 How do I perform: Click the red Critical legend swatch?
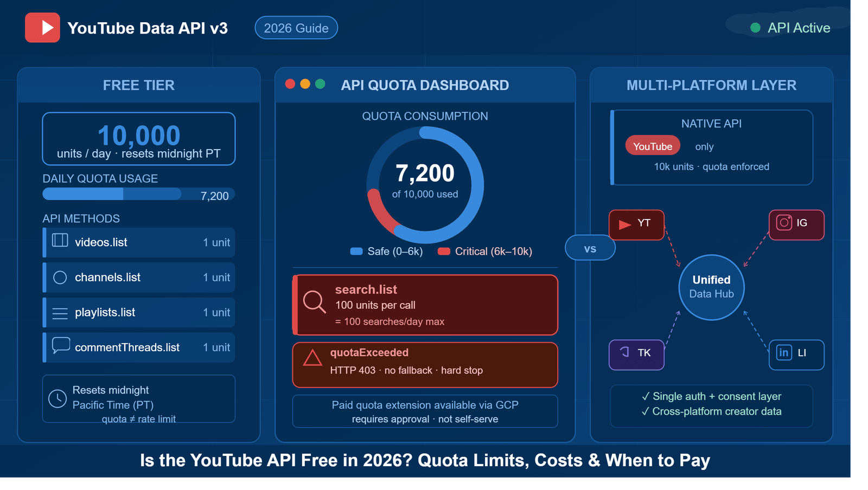pyautogui.click(x=444, y=251)
